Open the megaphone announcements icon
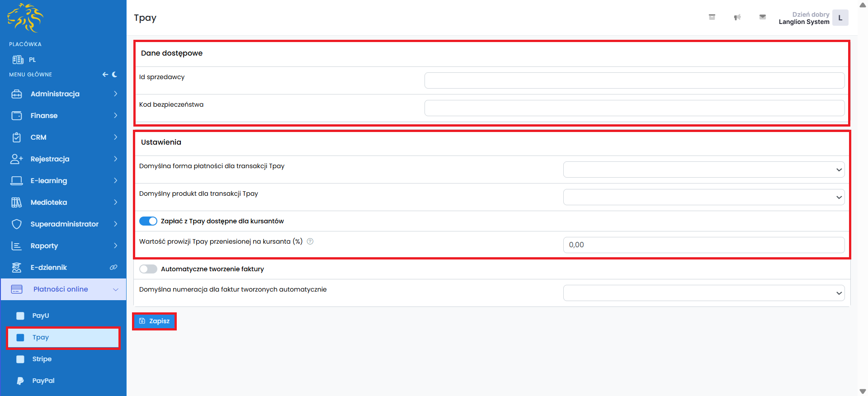 (737, 17)
